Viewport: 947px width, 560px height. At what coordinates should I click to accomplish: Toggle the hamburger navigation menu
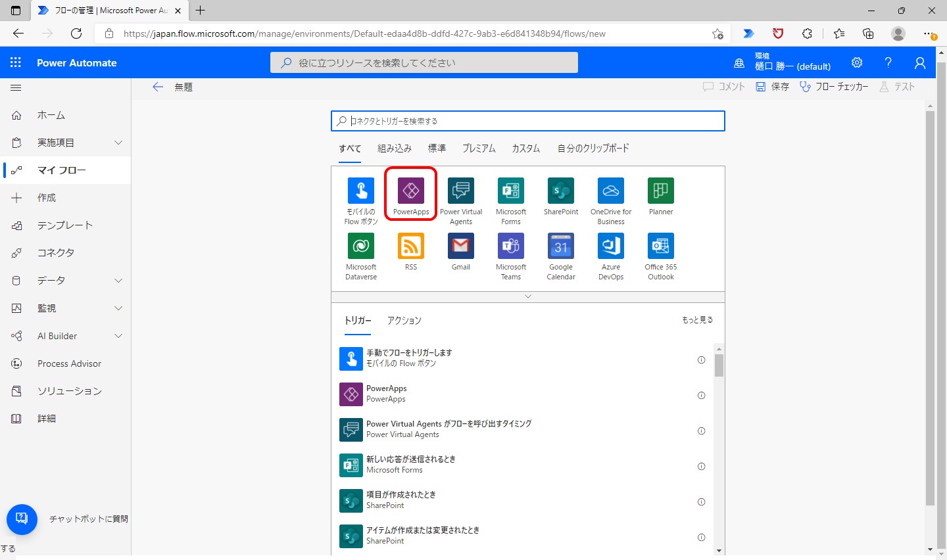(x=16, y=87)
